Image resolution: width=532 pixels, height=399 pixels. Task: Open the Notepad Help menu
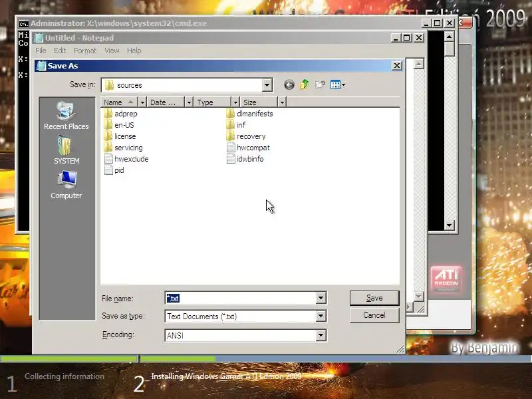coord(134,51)
